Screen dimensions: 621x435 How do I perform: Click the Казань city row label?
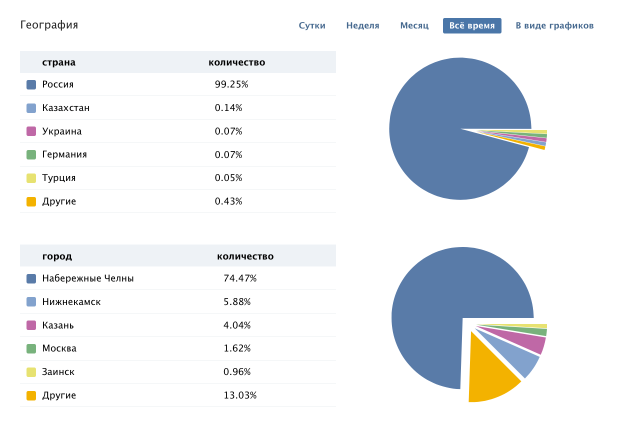[57, 325]
